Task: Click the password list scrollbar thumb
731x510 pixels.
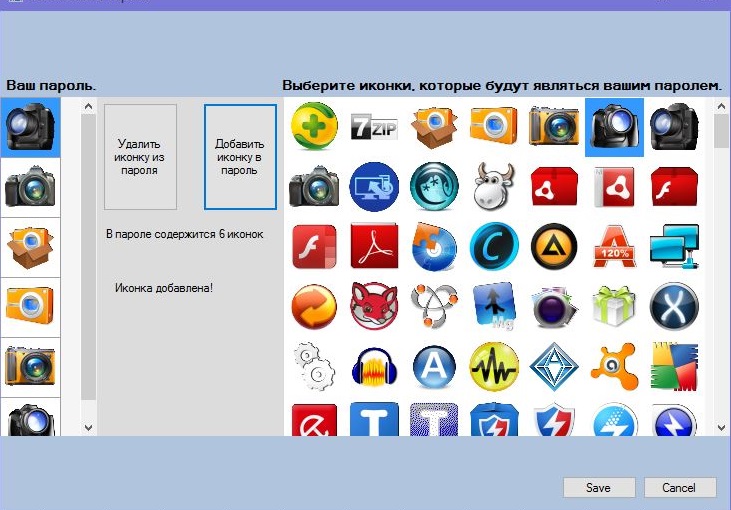Action: 89,257
